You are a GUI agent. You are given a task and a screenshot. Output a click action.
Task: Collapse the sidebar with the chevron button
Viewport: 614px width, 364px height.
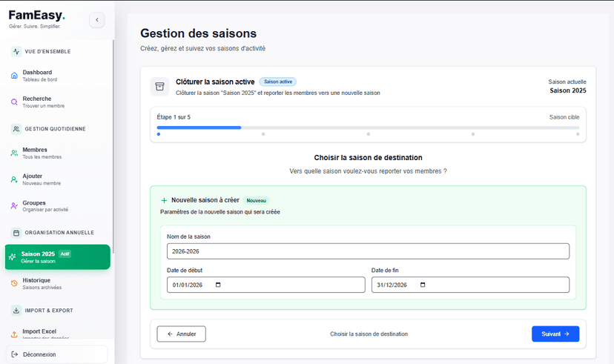click(96, 20)
